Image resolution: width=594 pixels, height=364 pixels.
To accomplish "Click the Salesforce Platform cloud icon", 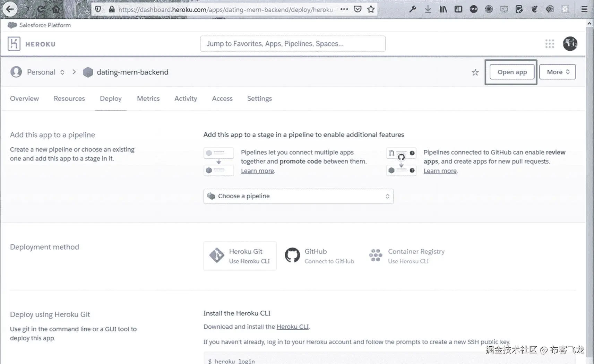I will pos(12,25).
